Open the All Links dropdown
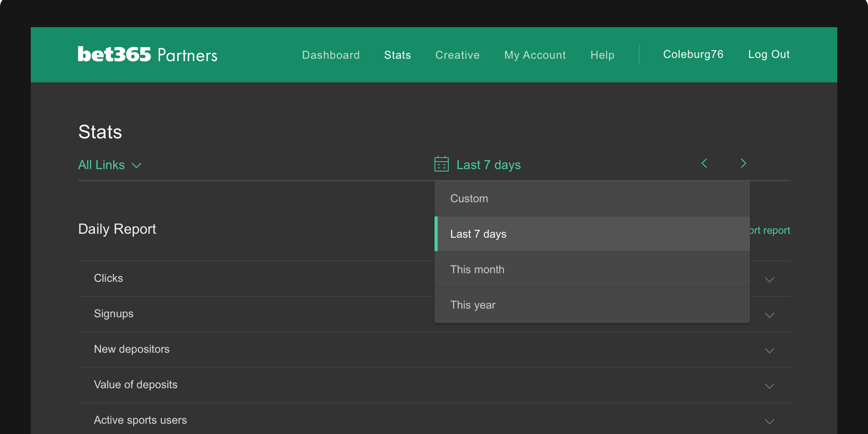 (x=109, y=165)
